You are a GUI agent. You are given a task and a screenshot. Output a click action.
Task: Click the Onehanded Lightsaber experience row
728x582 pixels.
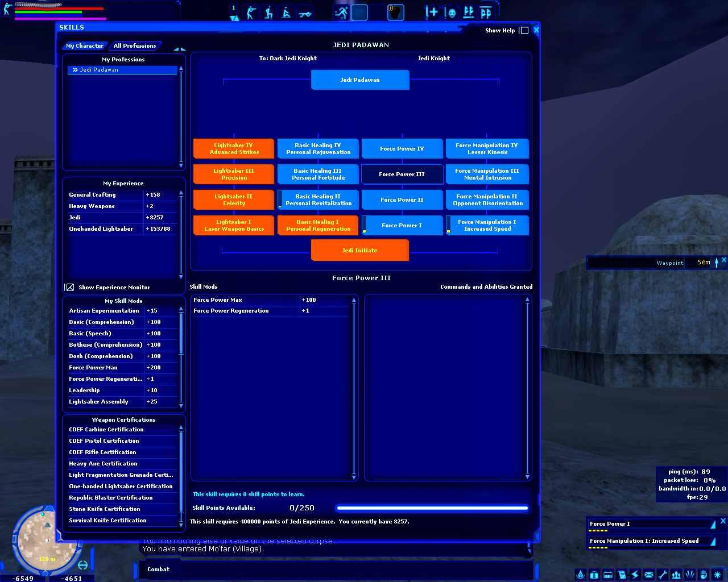122,229
